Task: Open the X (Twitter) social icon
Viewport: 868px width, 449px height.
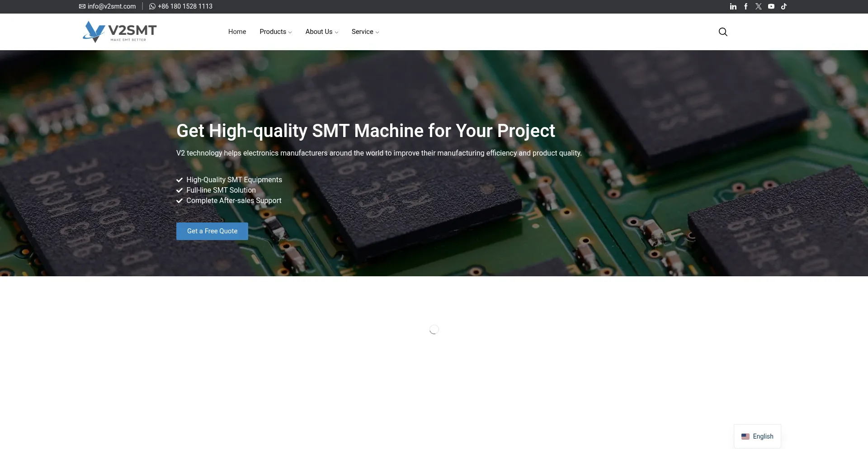Action: point(759,6)
